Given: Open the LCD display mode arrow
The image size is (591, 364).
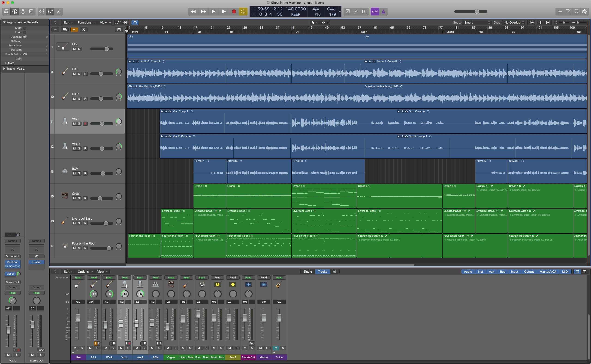Looking at the screenshot, I should 340,11.
